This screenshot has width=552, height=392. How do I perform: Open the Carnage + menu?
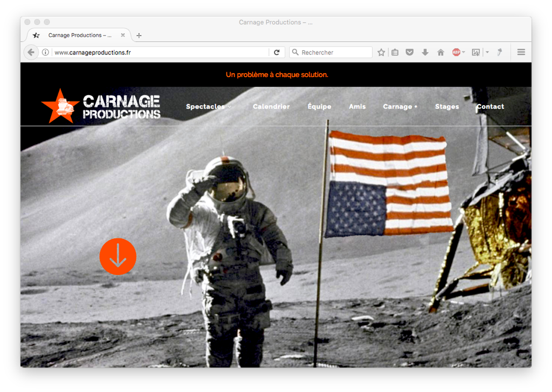tap(400, 106)
